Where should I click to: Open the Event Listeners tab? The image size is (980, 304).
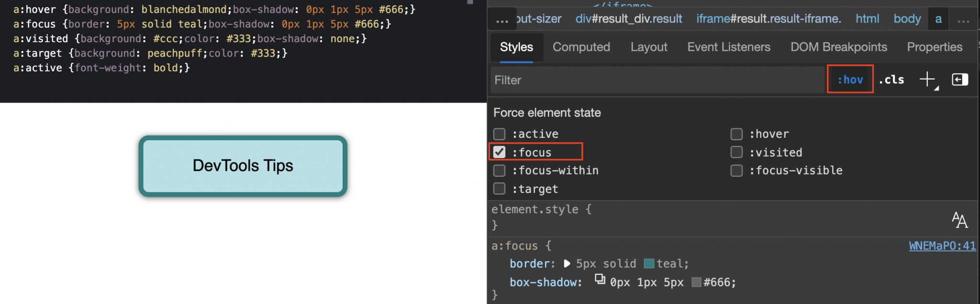tap(728, 47)
